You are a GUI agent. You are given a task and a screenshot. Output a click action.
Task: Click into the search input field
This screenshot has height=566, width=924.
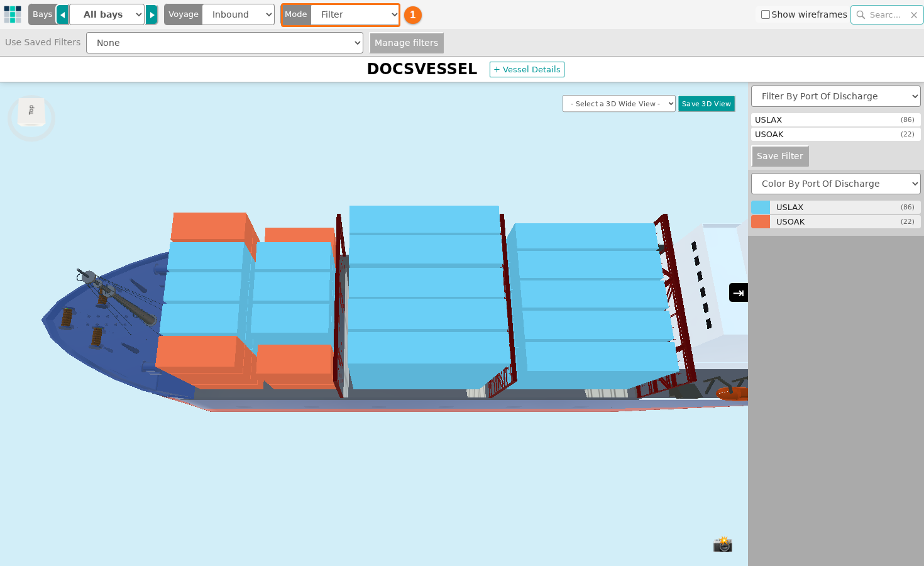pos(886,14)
